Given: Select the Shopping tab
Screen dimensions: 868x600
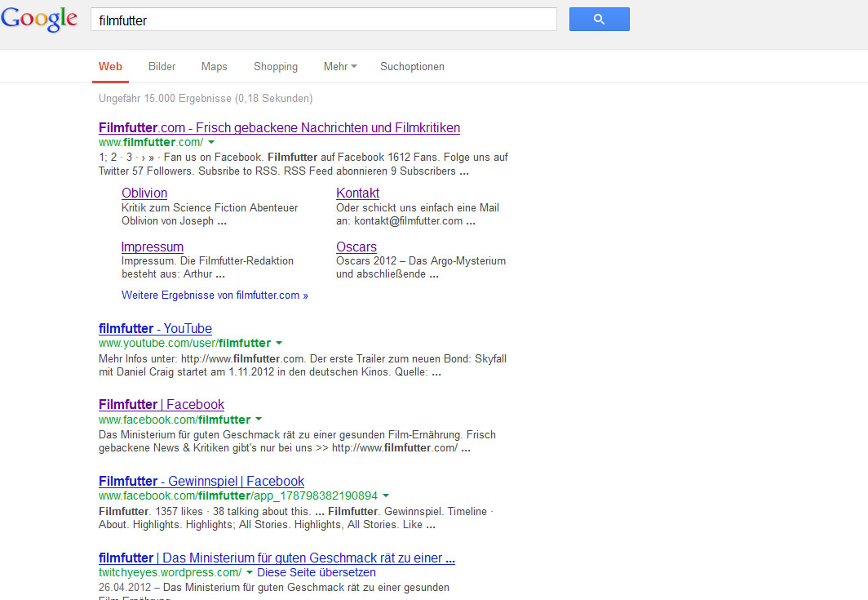Looking at the screenshot, I should 276,67.
